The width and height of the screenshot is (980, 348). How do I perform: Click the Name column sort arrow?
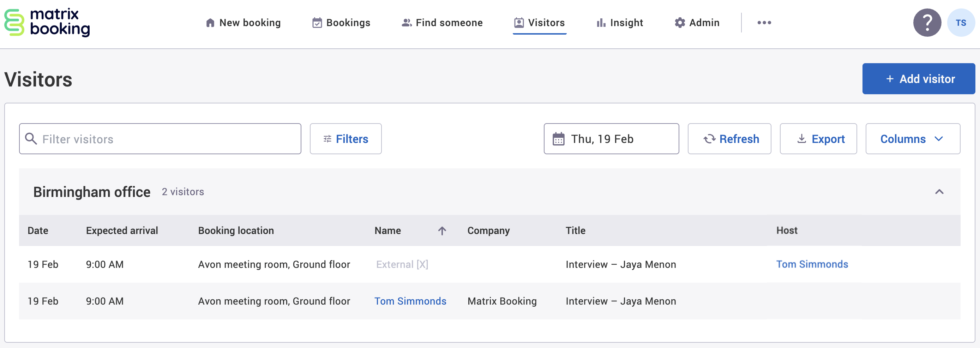pyautogui.click(x=442, y=231)
